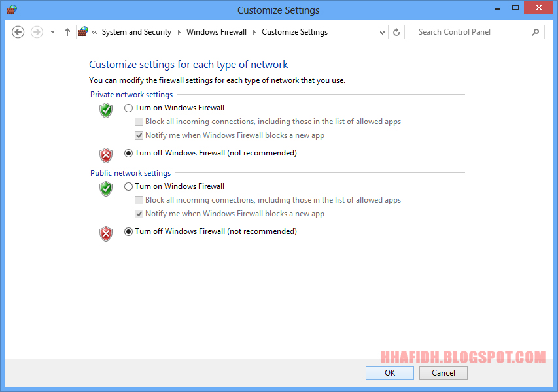Click the green shield under Private network settings
This screenshot has width=558, height=392.
105,110
